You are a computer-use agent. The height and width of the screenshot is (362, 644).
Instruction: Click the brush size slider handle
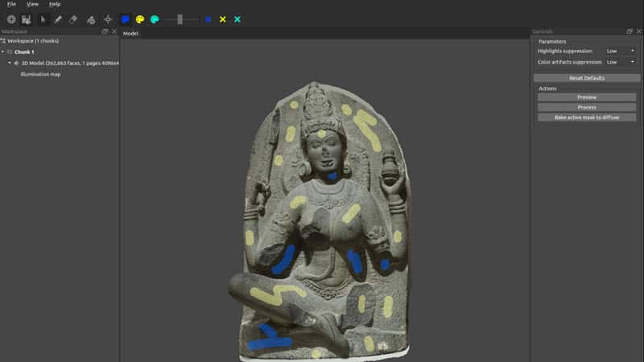(x=180, y=19)
